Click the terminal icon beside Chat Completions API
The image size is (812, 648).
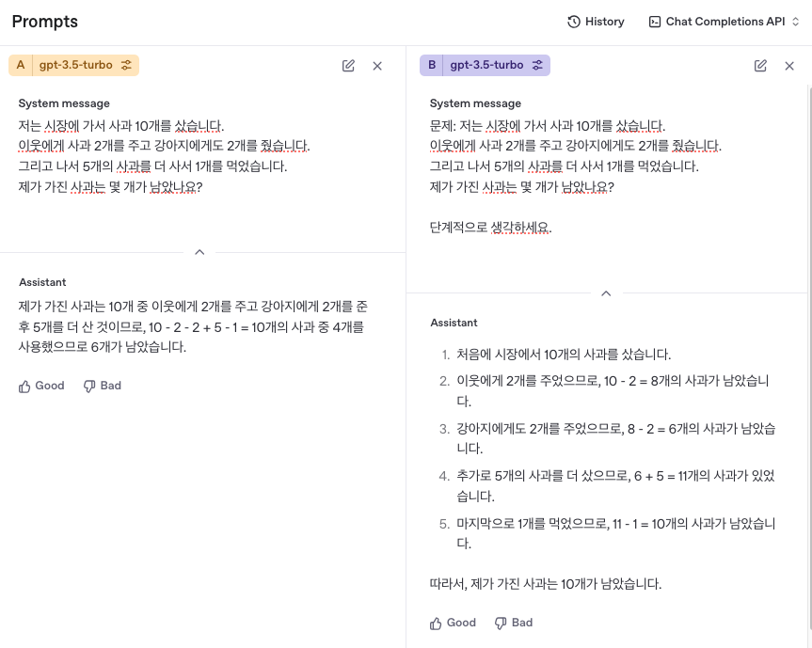(x=655, y=22)
